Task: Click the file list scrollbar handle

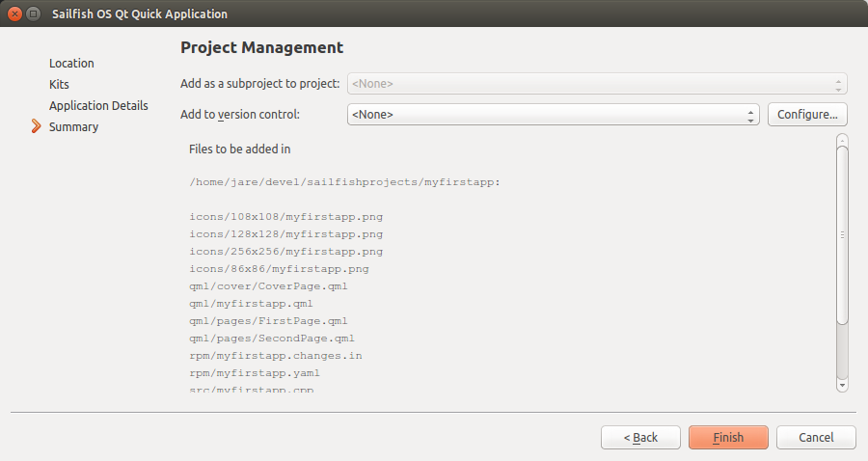Action: 842,234
